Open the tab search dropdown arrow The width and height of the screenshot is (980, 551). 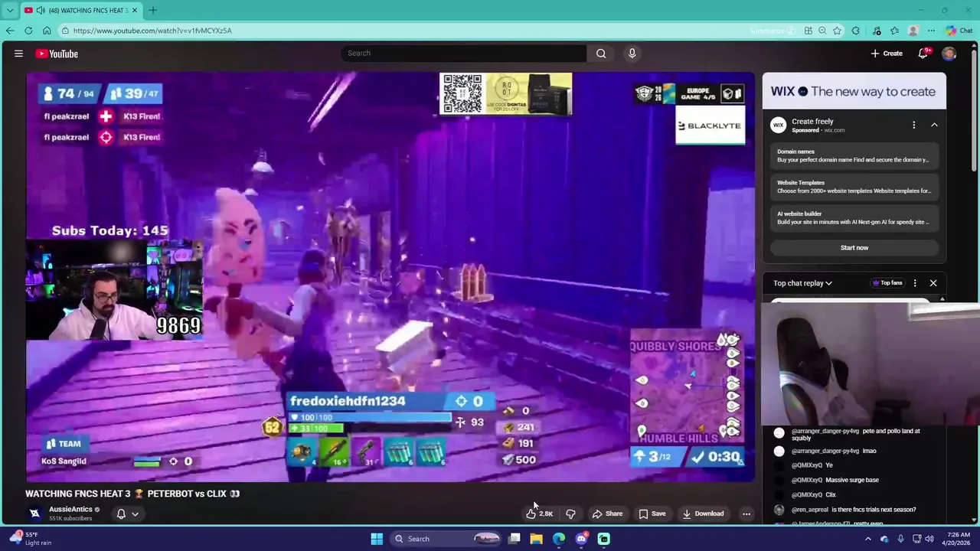point(10,10)
